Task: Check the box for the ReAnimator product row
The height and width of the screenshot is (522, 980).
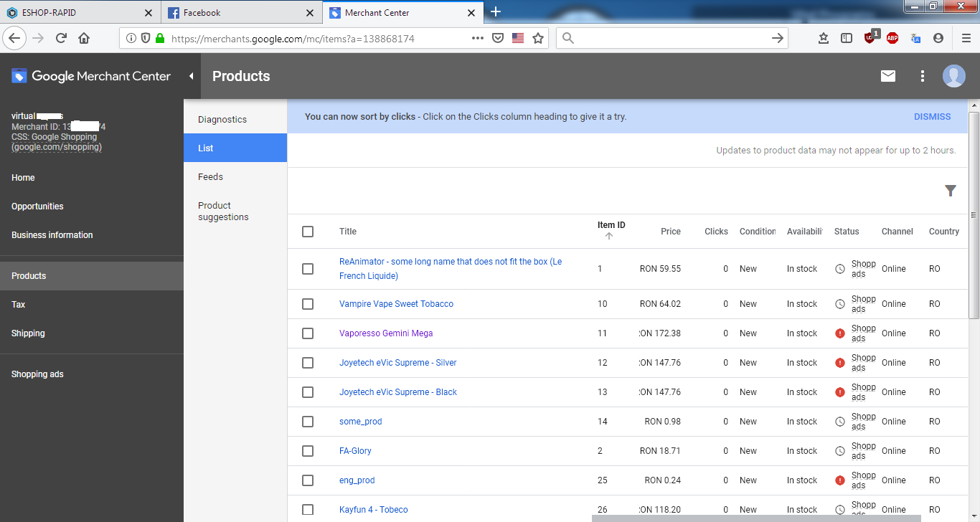Action: point(308,269)
